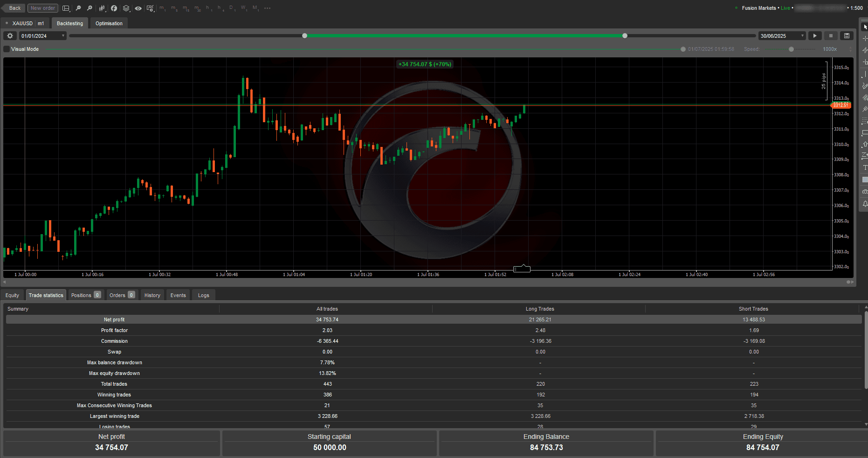
Task: Switch to the Optimisation tab
Action: pos(109,23)
